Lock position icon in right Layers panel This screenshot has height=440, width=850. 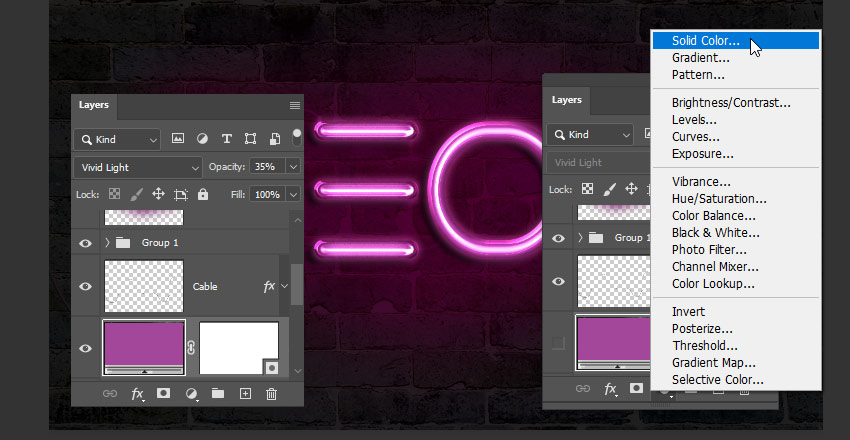coord(632,189)
